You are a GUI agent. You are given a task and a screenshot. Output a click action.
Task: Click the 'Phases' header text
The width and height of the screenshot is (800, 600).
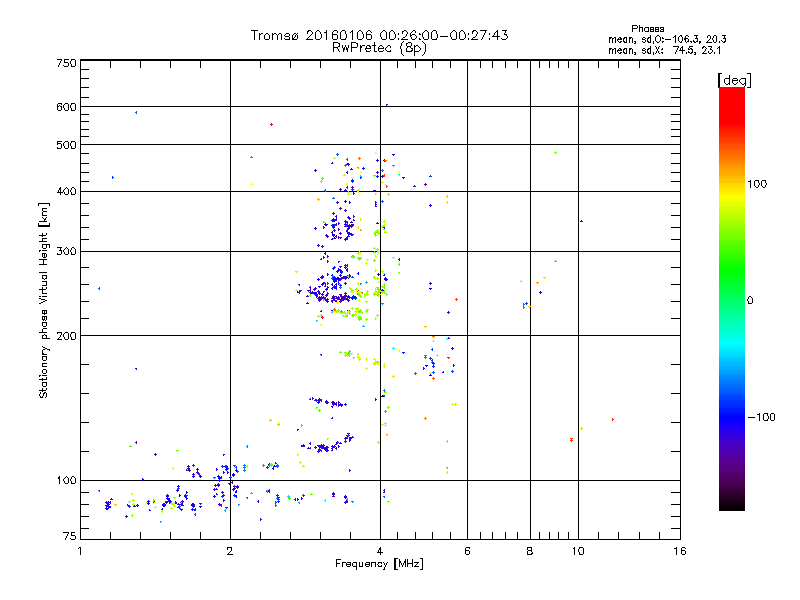coord(647,29)
